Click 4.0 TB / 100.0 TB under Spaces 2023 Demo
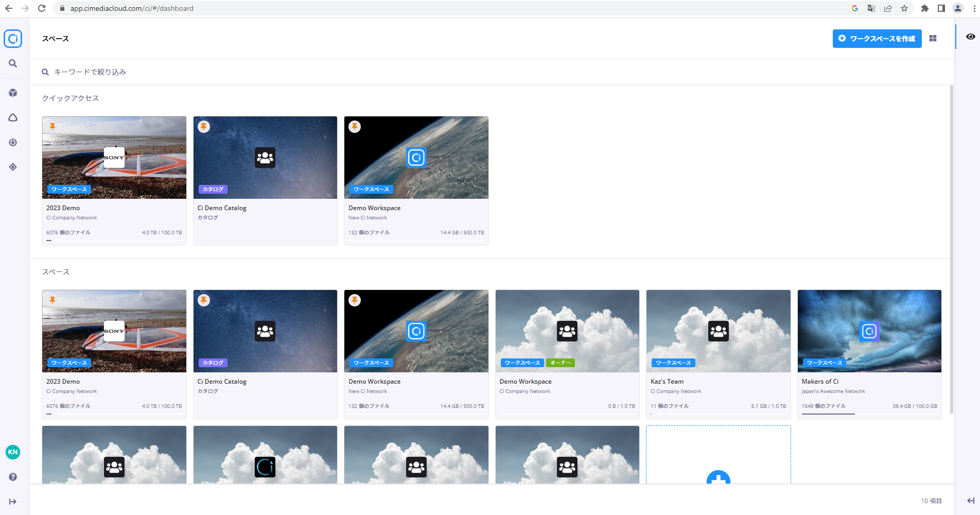The width and height of the screenshot is (980, 515). click(x=162, y=406)
